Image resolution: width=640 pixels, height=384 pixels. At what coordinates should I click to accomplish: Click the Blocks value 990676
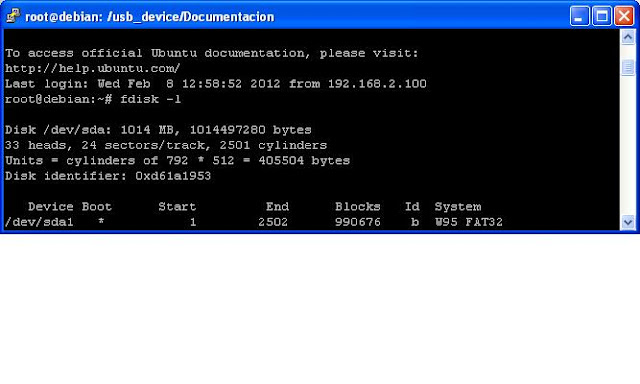coord(358,222)
